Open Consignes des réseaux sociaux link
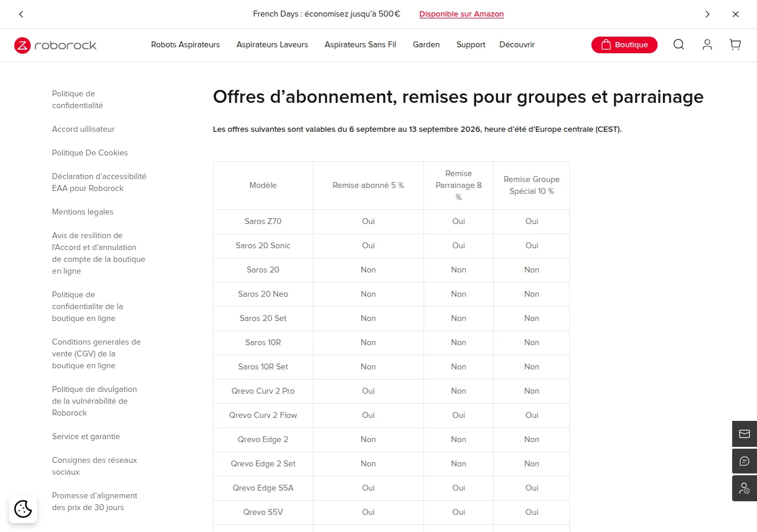 95,466
